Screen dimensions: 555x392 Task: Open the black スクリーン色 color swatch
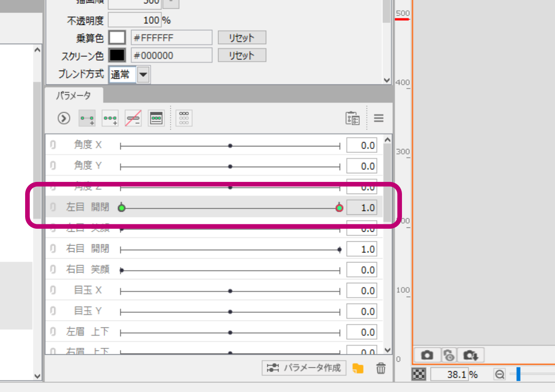pos(117,55)
